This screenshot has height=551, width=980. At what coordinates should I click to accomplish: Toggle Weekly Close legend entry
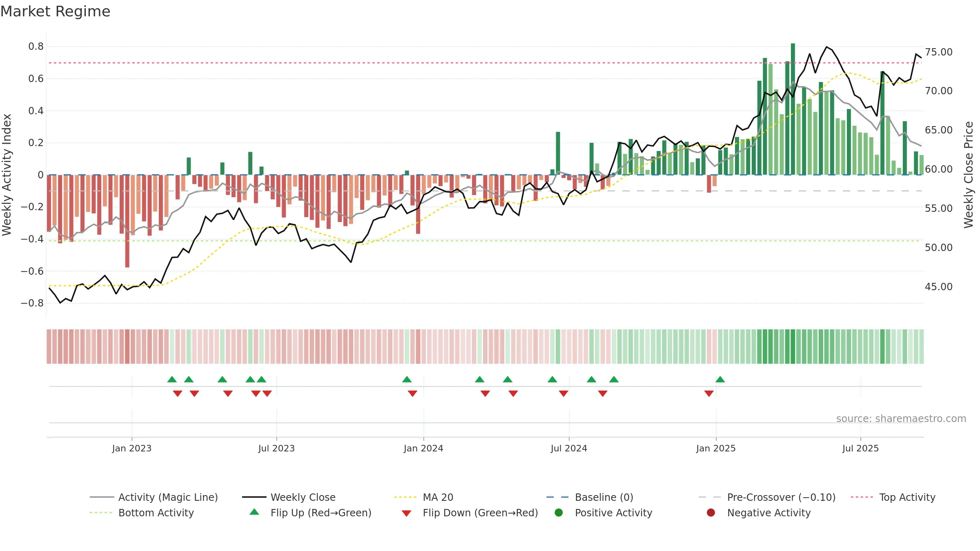point(289,497)
